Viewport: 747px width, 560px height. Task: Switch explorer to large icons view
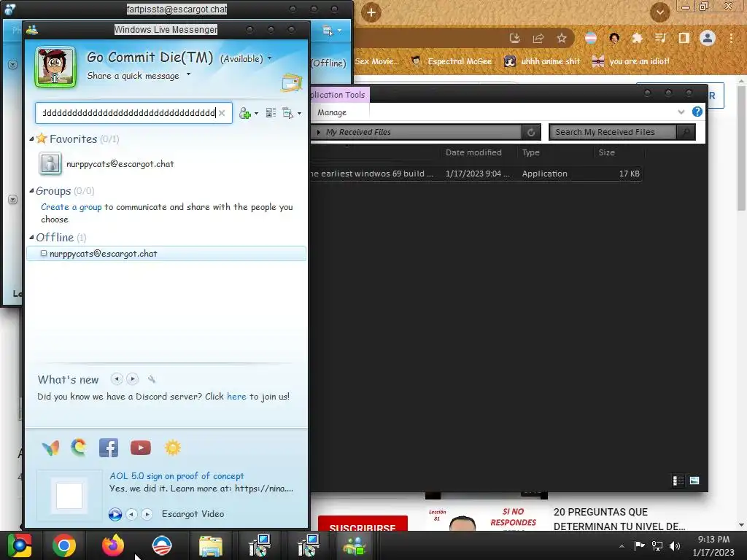point(694,481)
